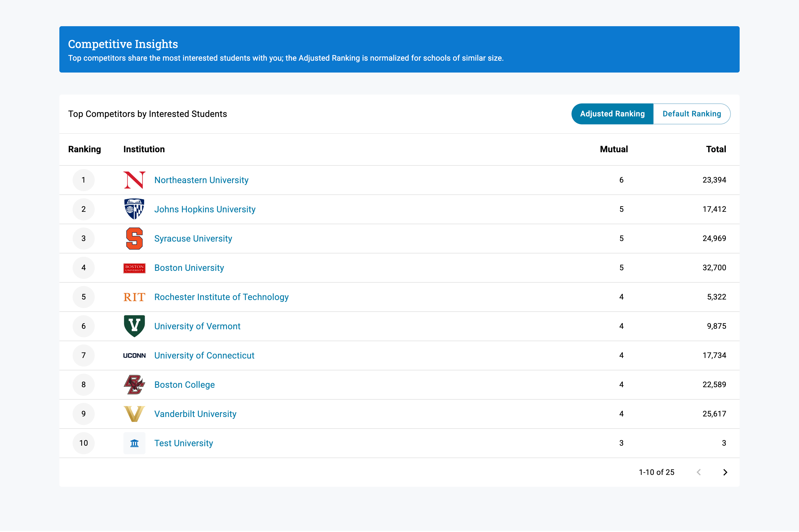The width and height of the screenshot is (799, 532).
Task: Click the Vermont green V shield logo
Action: click(134, 326)
